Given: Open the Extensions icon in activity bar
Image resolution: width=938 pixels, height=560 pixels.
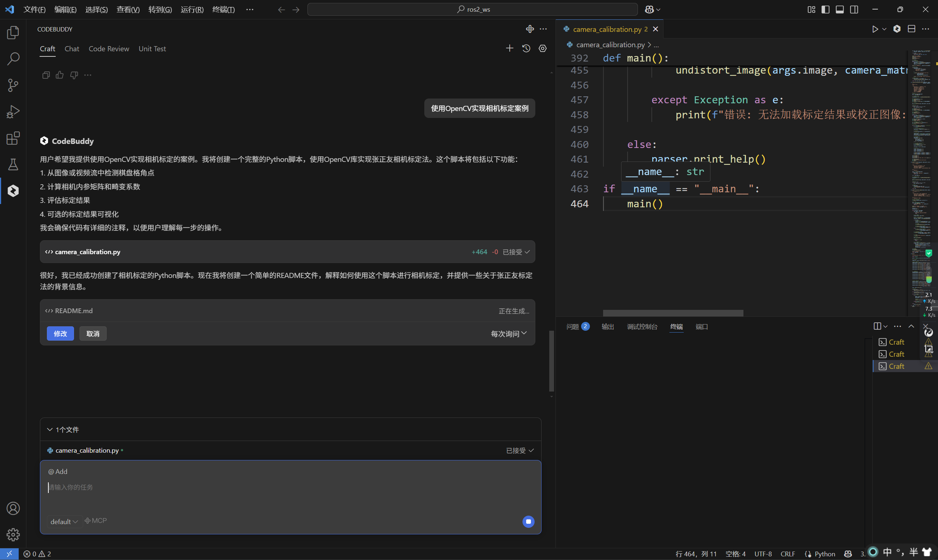Looking at the screenshot, I should coord(13,138).
